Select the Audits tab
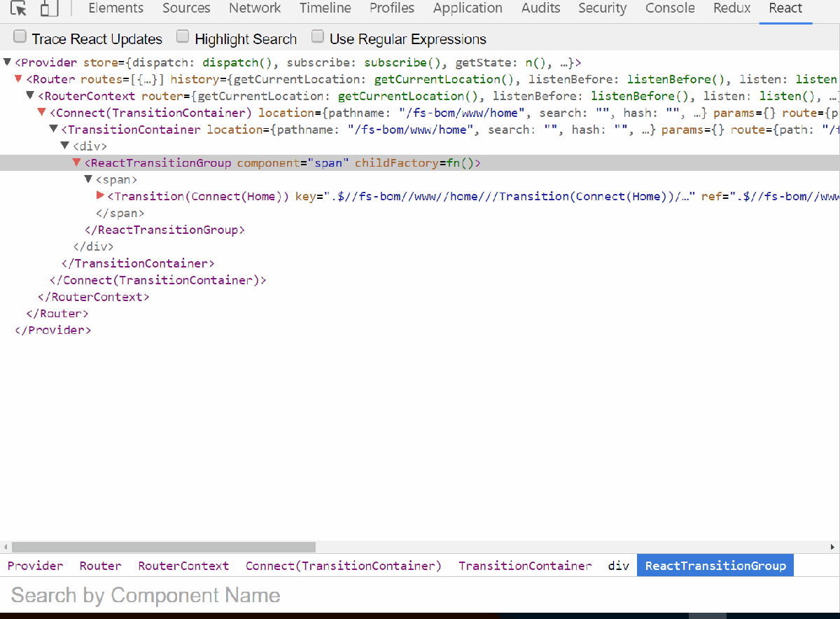Image resolution: width=840 pixels, height=619 pixels. point(540,8)
